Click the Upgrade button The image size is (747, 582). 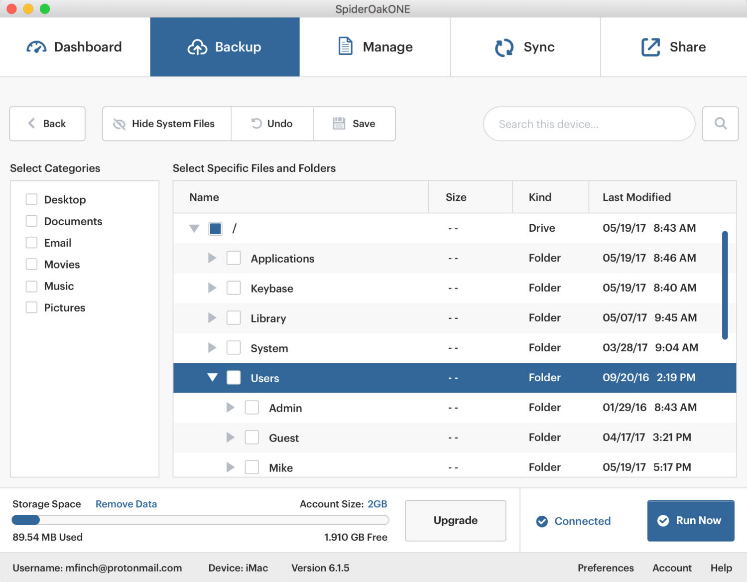[455, 521]
